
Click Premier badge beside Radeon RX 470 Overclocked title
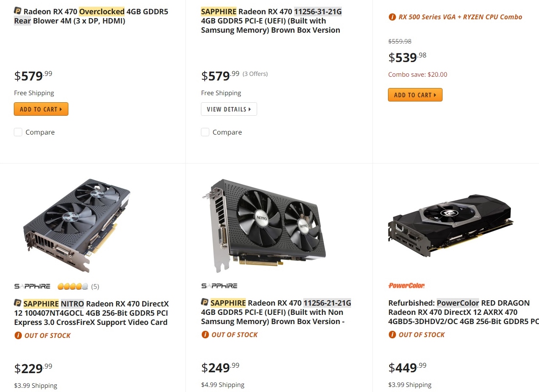[x=18, y=10]
